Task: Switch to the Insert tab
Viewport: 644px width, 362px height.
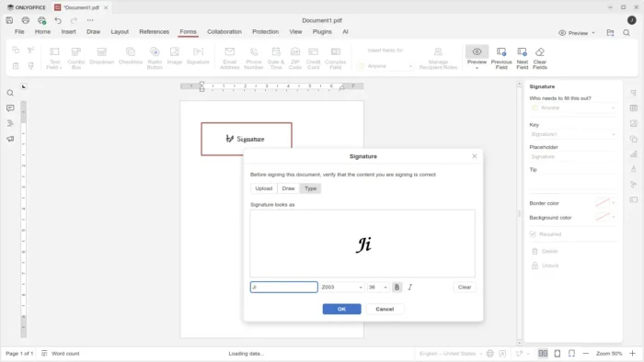Action: (69, 31)
